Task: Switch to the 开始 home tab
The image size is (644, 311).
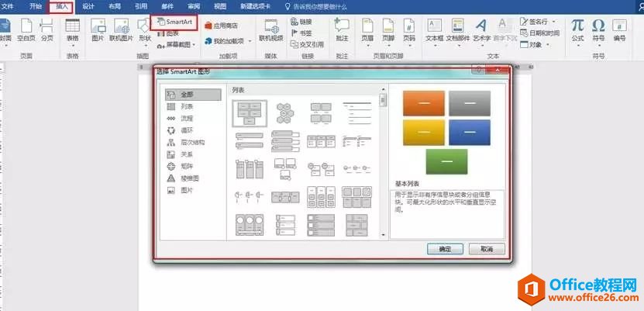Action: point(36,6)
